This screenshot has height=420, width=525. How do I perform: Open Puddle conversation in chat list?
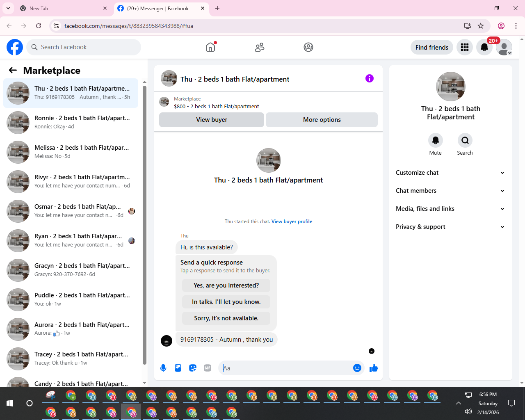tap(71, 300)
